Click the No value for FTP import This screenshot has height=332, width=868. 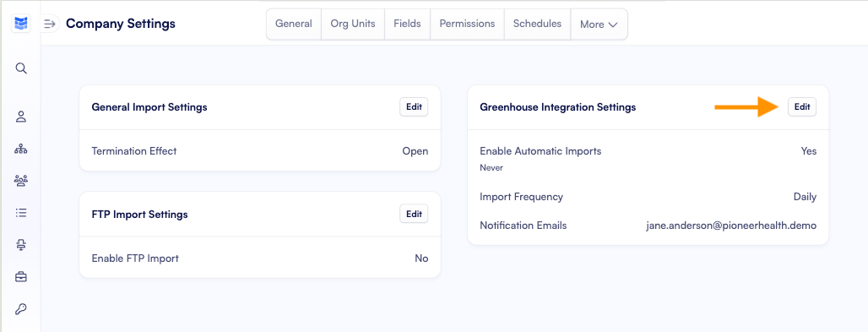pyautogui.click(x=421, y=259)
